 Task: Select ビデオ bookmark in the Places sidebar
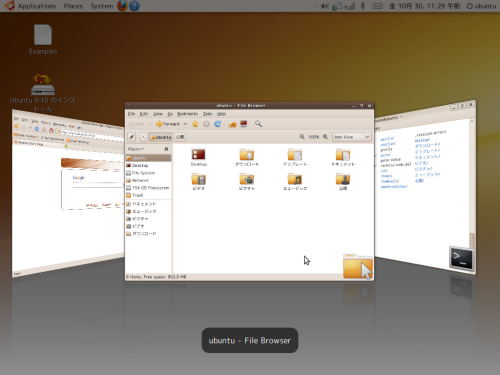tap(149, 226)
